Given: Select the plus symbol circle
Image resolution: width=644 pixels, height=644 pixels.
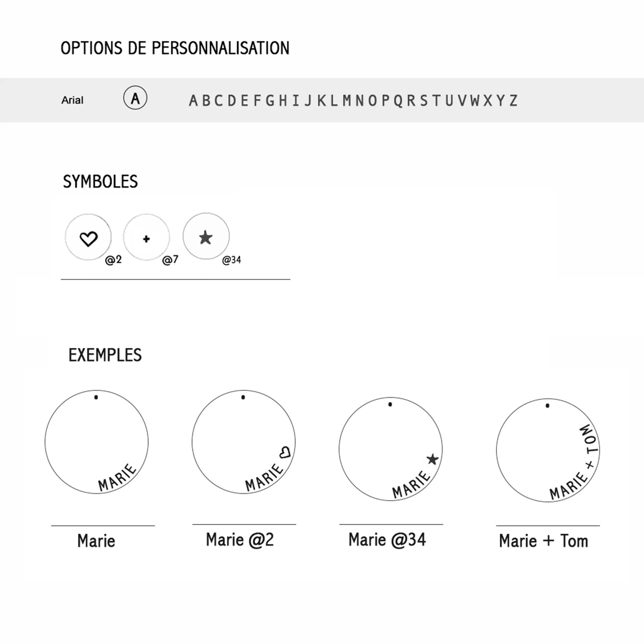Looking at the screenshot, I should 146,237.
